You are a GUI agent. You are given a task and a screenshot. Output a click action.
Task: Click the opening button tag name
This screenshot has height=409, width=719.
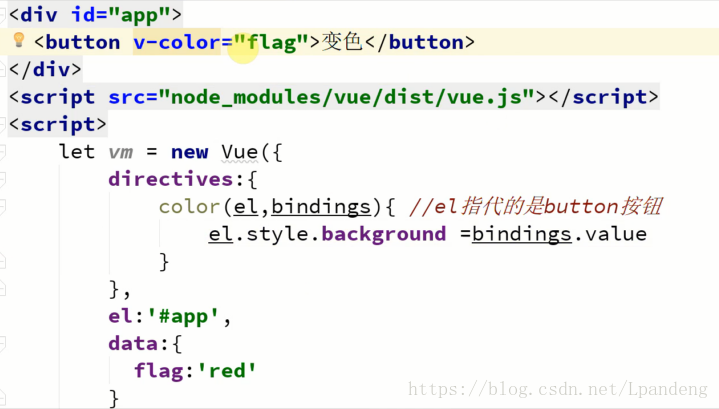point(83,42)
